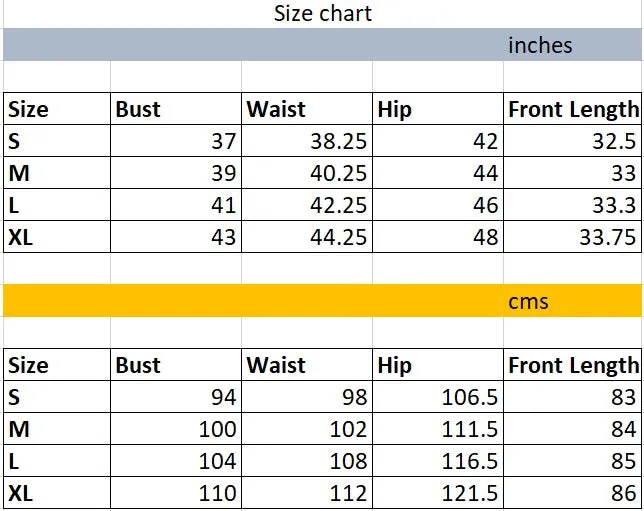
Task: Select Front Length header in inches table
Action: pos(573,109)
